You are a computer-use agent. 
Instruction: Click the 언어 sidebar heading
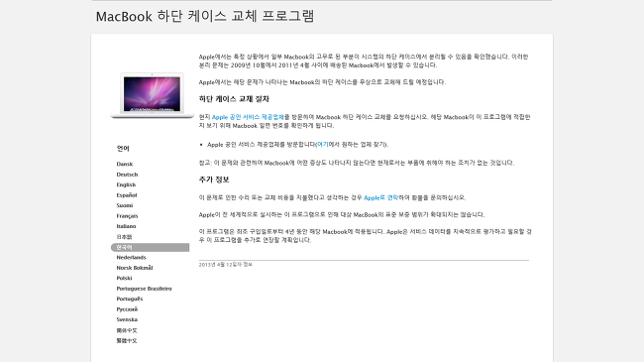(123, 149)
